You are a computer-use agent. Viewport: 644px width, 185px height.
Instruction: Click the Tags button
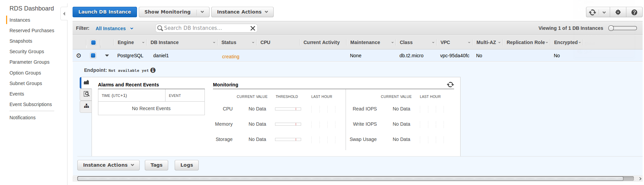[156, 165]
